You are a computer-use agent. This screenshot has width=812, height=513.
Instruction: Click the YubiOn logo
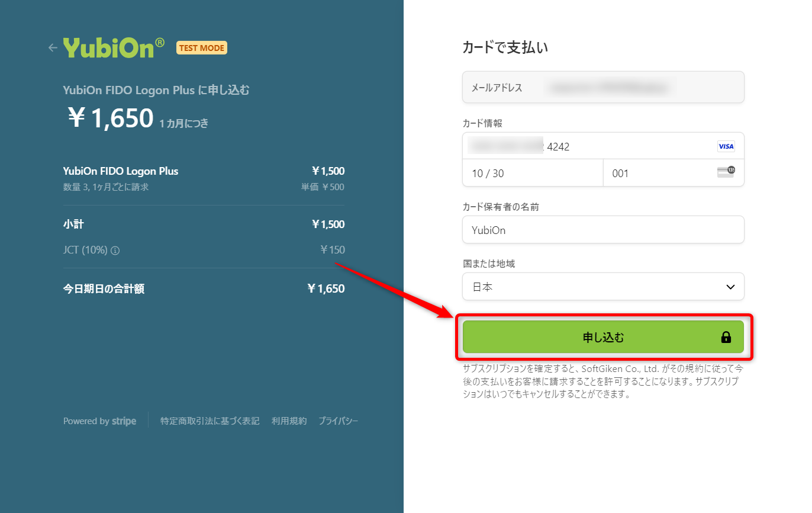[114, 48]
